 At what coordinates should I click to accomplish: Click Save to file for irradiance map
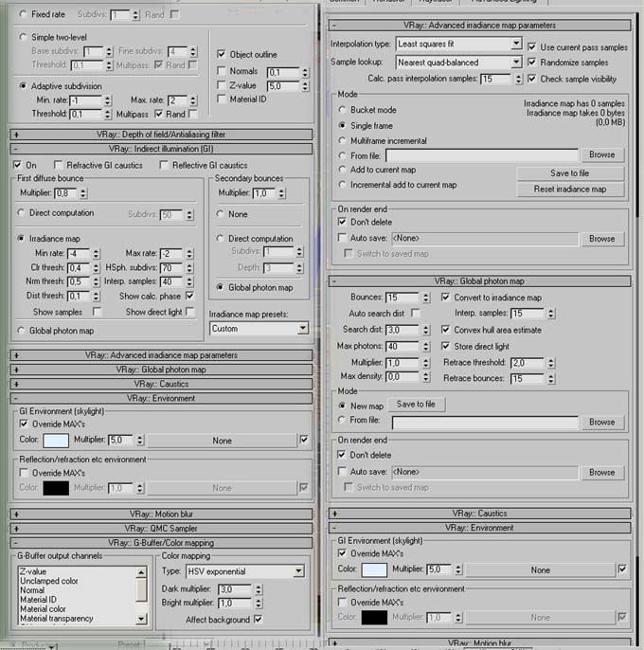pos(570,173)
